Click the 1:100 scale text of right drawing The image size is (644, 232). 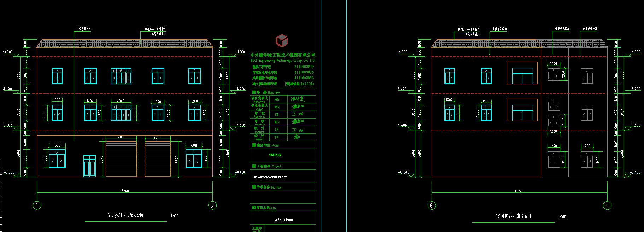pos(562,217)
